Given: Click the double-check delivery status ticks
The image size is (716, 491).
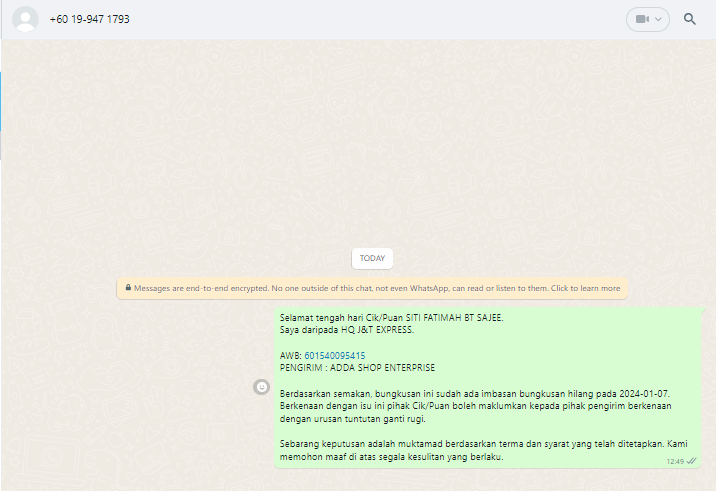Looking at the screenshot, I should [x=691, y=461].
